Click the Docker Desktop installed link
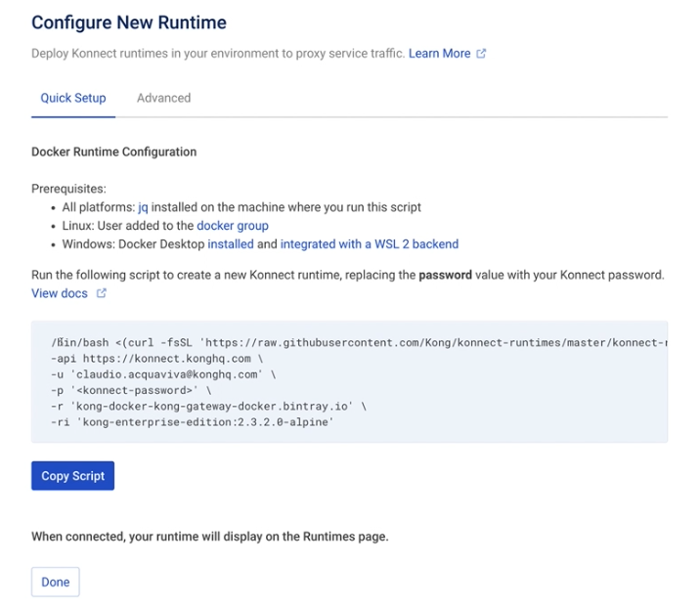This screenshot has width=700, height=608. pos(231,244)
